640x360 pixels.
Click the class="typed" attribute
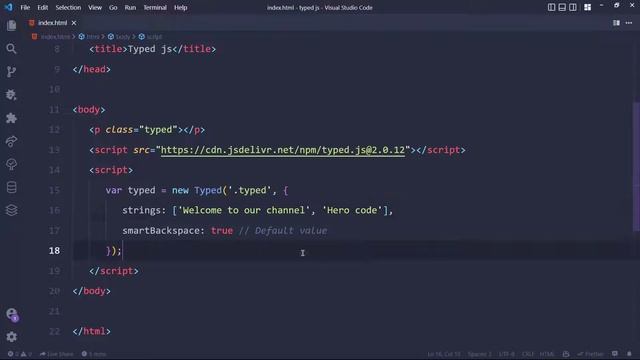(141, 130)
